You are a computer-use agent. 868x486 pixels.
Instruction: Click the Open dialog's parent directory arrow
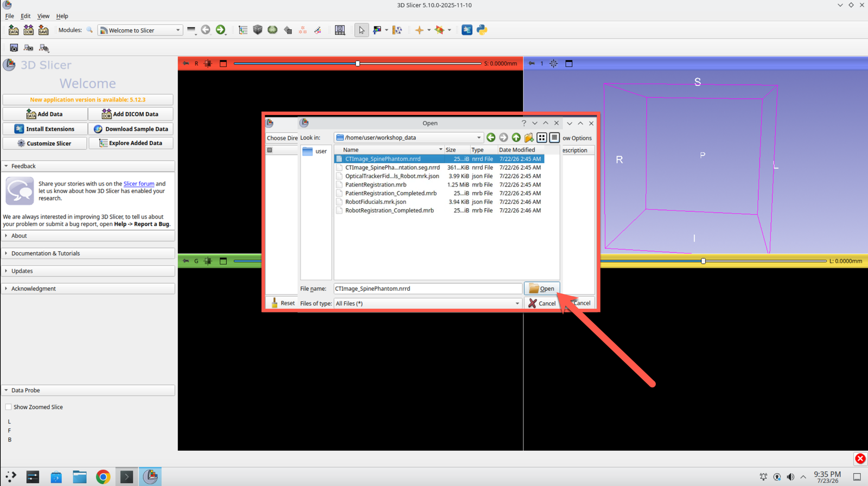tap(516, 138)
